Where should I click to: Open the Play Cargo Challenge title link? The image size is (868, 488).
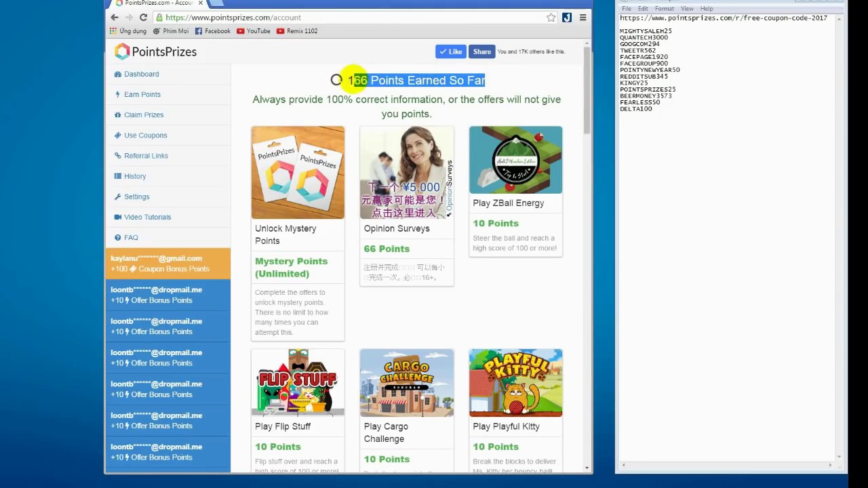[386, 432]
